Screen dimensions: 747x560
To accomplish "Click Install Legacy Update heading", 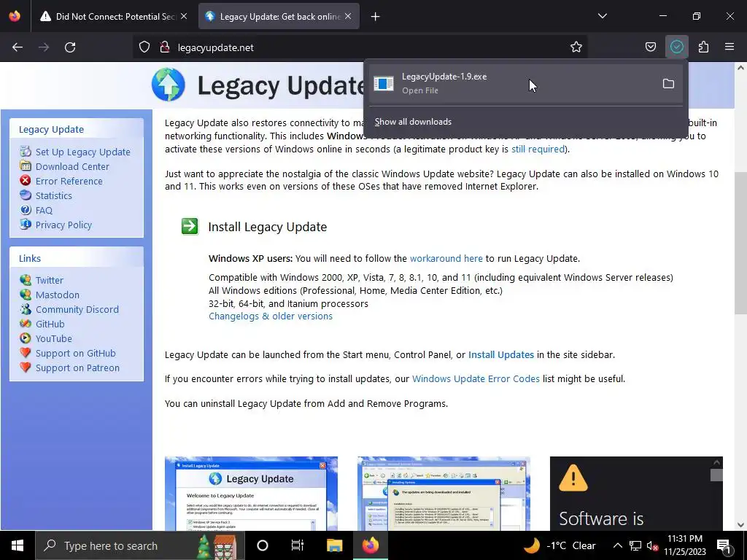I will click(267, 227).
